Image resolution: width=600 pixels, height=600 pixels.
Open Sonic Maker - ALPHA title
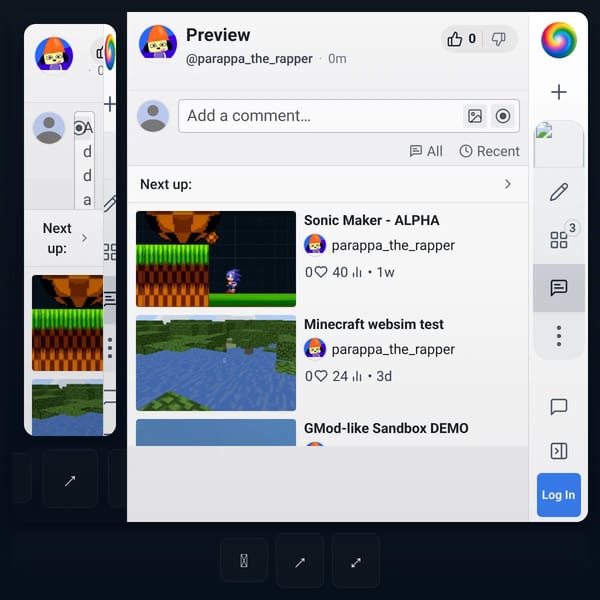(x=372, y=220)
